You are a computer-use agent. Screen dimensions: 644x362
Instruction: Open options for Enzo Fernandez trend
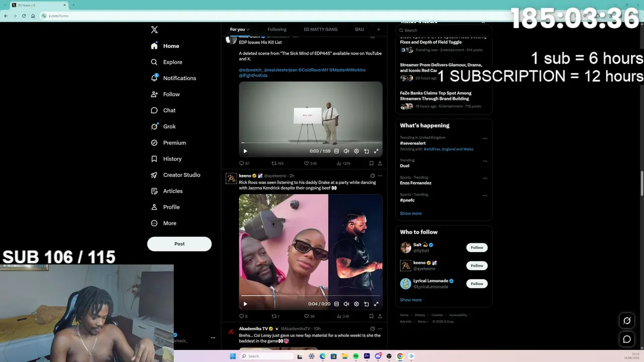pos(485,178)
